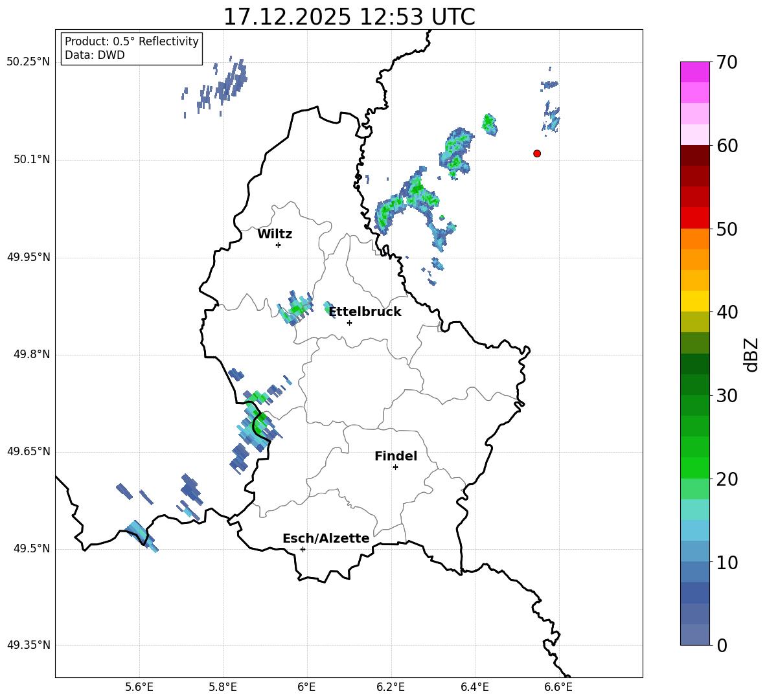Click the Ettelbruck city label
The image size is (767, 700).
[x=365, y=312]
